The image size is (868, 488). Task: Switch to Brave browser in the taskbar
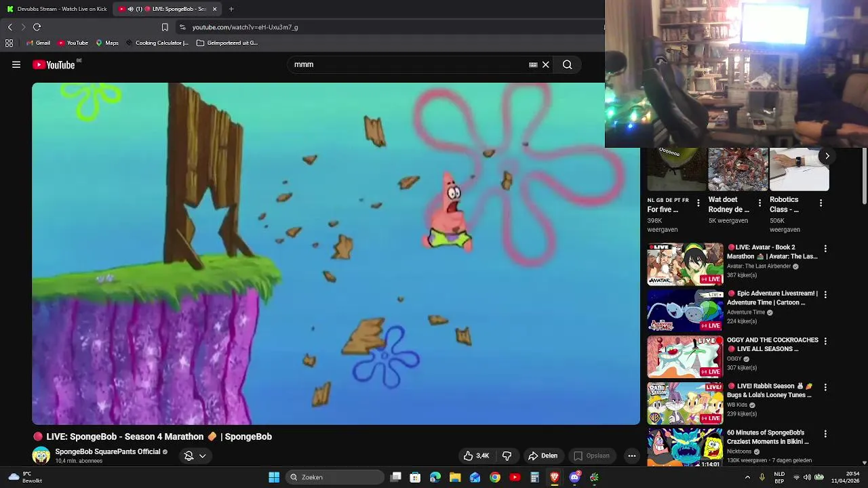pyautogui.click(x=555, y=477)
